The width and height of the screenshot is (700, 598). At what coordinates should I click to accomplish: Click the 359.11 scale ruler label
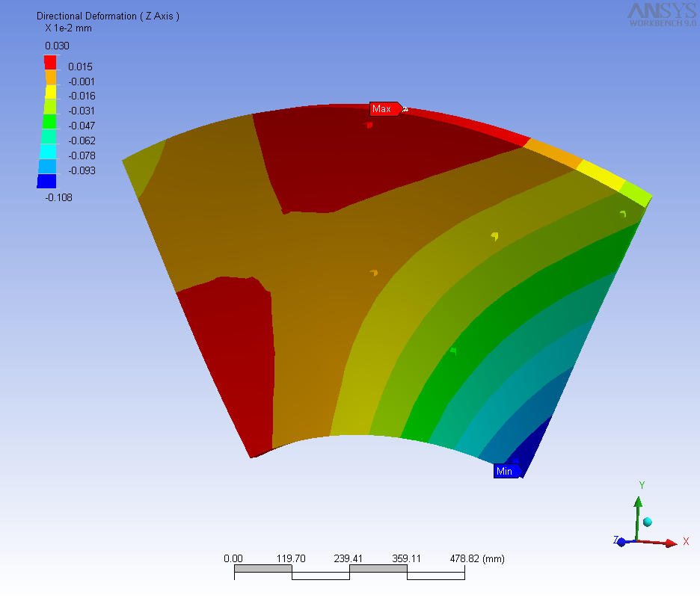(406, 558)
